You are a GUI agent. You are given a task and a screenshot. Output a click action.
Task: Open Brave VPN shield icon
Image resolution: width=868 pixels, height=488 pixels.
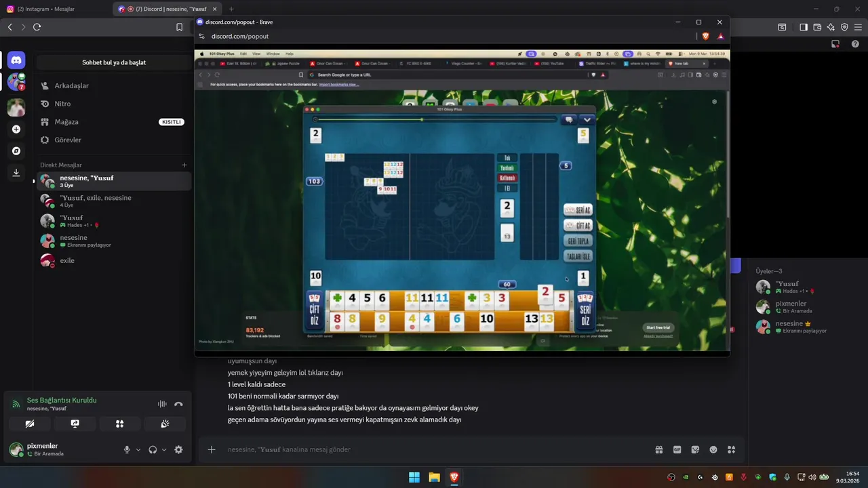(844, 27)
